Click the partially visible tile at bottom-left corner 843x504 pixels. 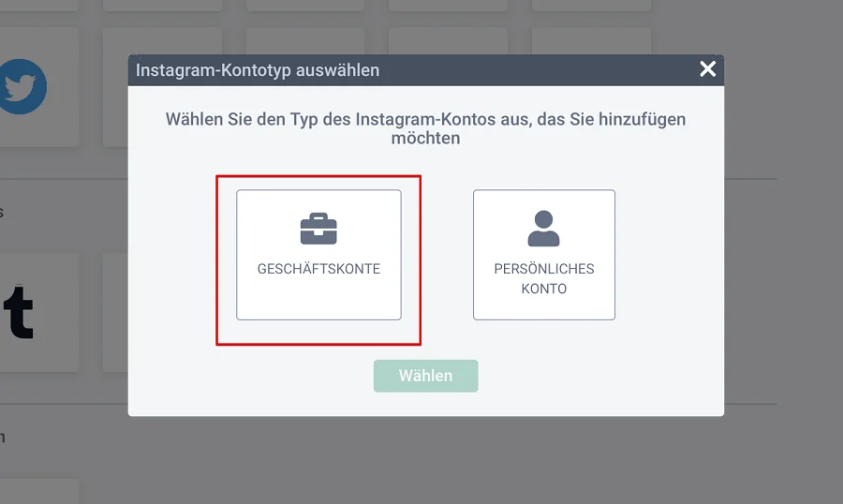coord(37,493)
